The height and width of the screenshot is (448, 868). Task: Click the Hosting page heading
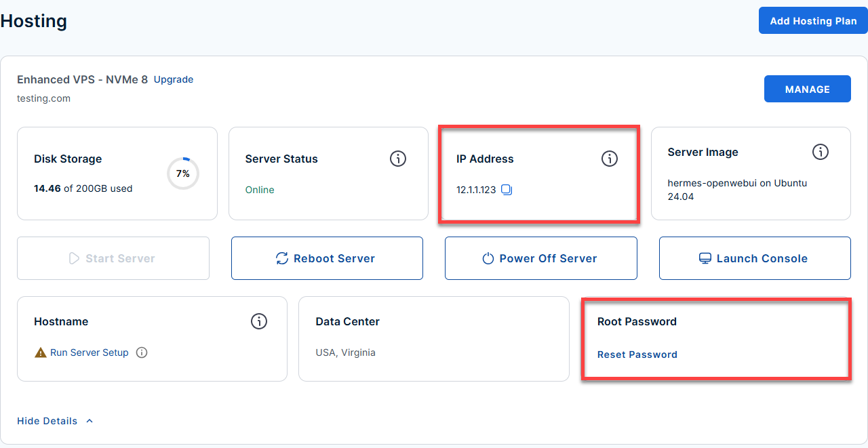coord(33,21)
